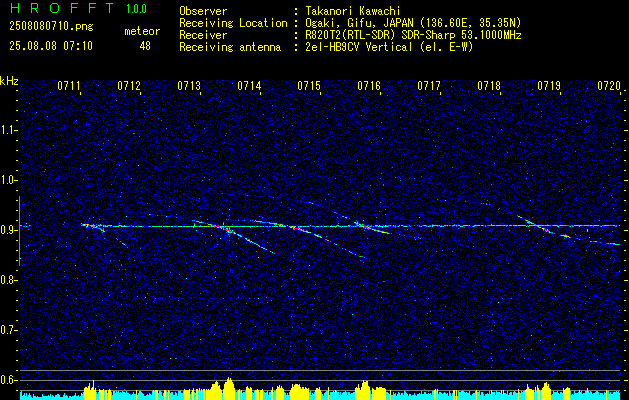This screenshot has width=629, height=400.
Task: Click the gray vertical range bar near 0.9 kHz
Action: (19, 231)
